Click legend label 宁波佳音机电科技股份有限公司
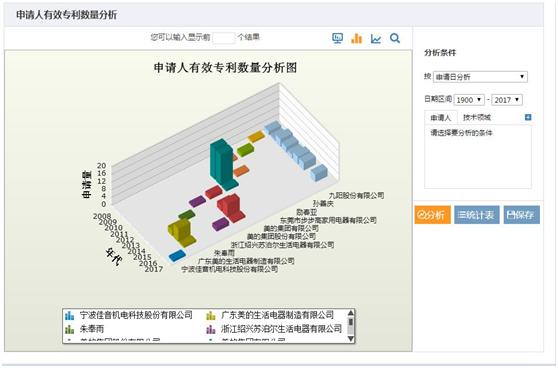Image resolution: width=558 pixels, height=368 pixels. pos(136,315)
